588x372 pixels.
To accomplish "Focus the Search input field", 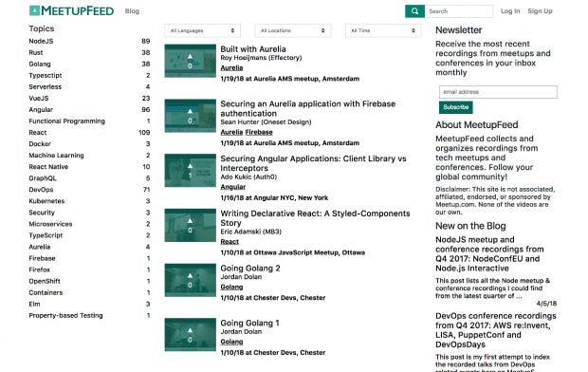I will (459, 11).
